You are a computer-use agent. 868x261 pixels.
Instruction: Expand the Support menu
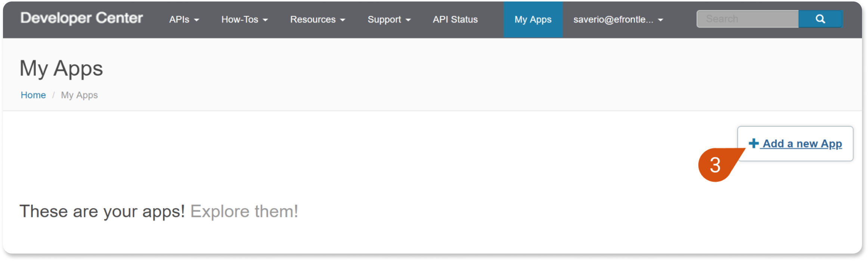pos(389,19)
